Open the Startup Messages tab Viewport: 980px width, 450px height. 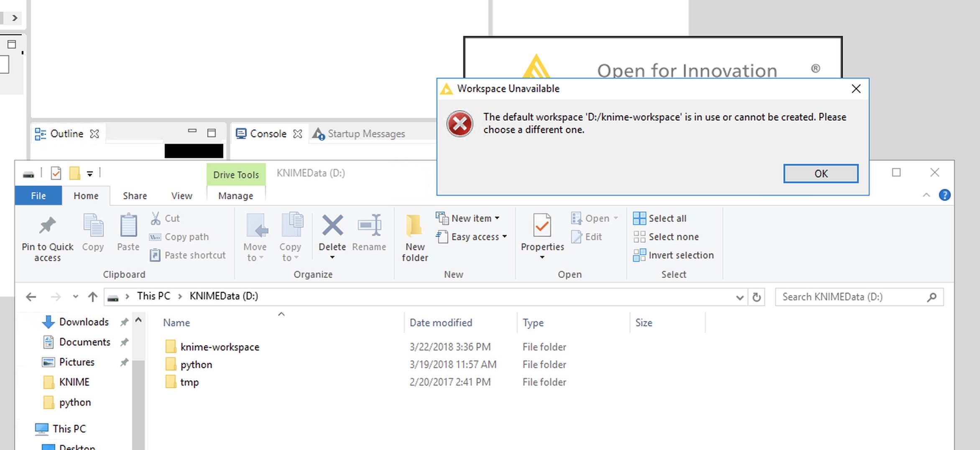[367, 133]
